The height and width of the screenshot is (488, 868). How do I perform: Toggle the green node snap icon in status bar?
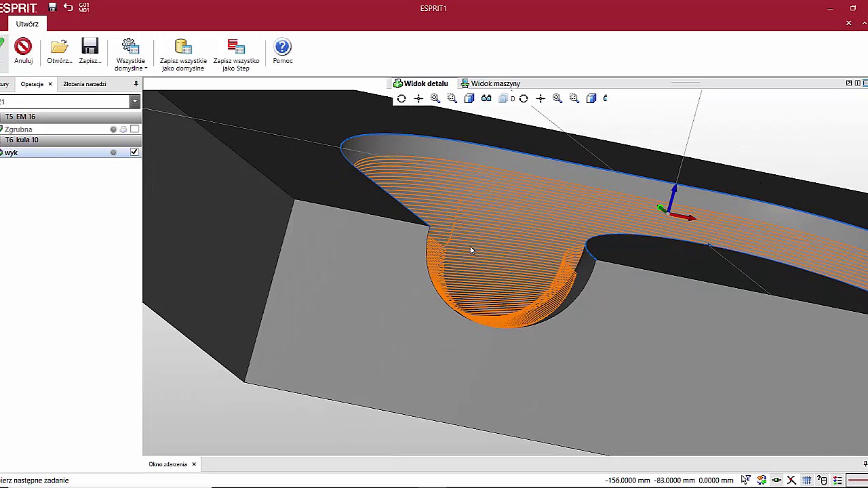[776, 480]
